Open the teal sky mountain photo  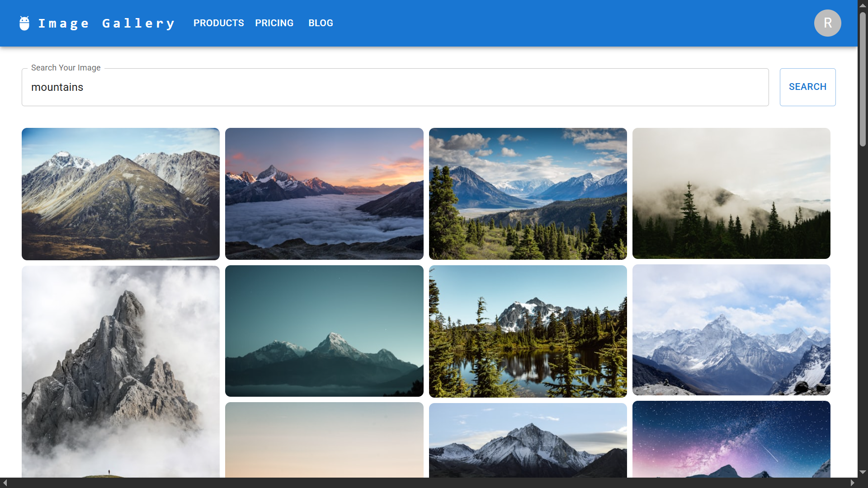coord(324,331)
